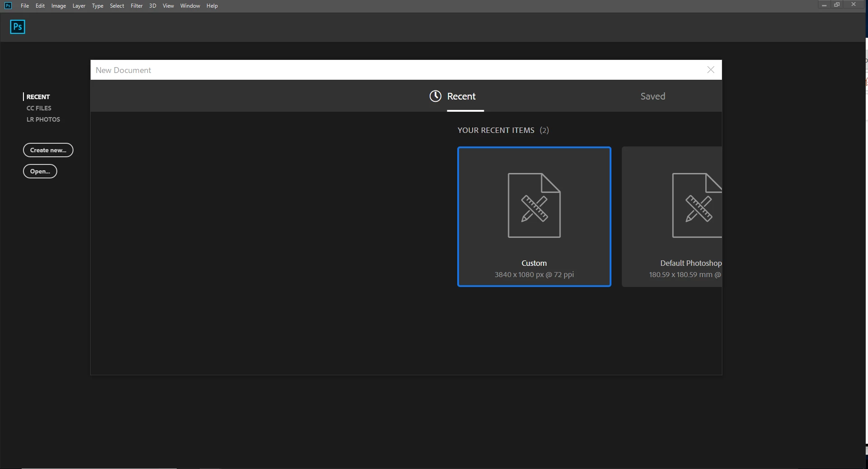Switch to the Saved tab
The height and width of the screenshot is (469, 868).
click(652, 96)
